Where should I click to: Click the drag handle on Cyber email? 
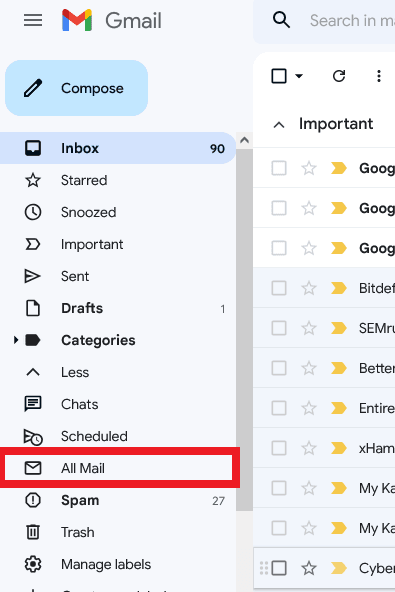click(x=264, y=568)
